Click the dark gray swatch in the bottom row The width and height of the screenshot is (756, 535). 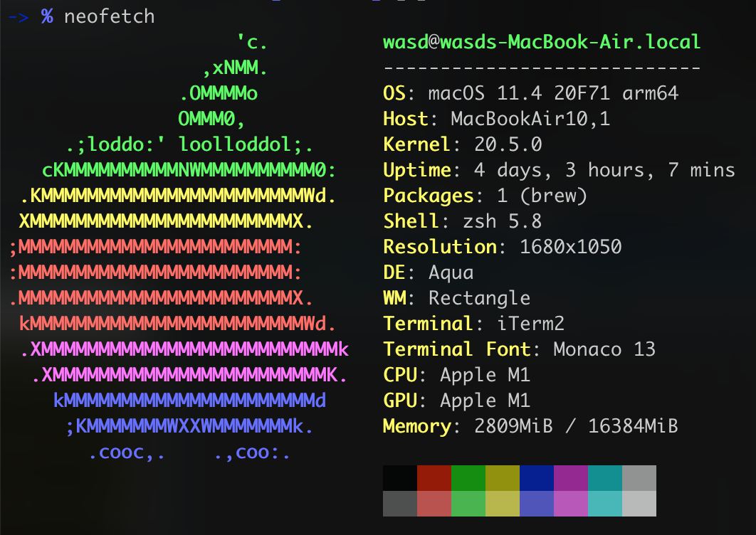399,504
